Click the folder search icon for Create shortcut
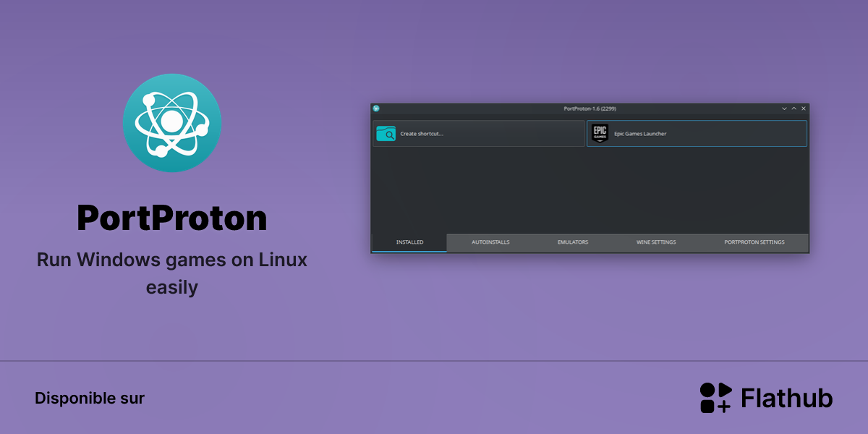868x434 pixels. 386,134
